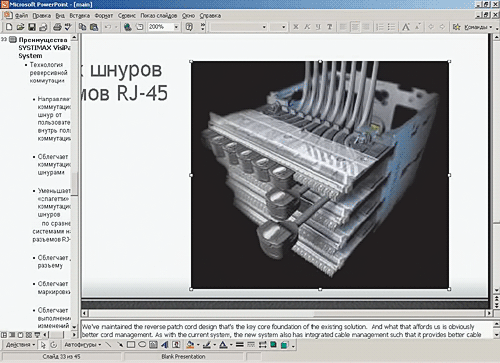This screenshot has height=363, width=500.
Task: Toggle left text alignment
Action: pyautogui.click(x=343, y=27)
